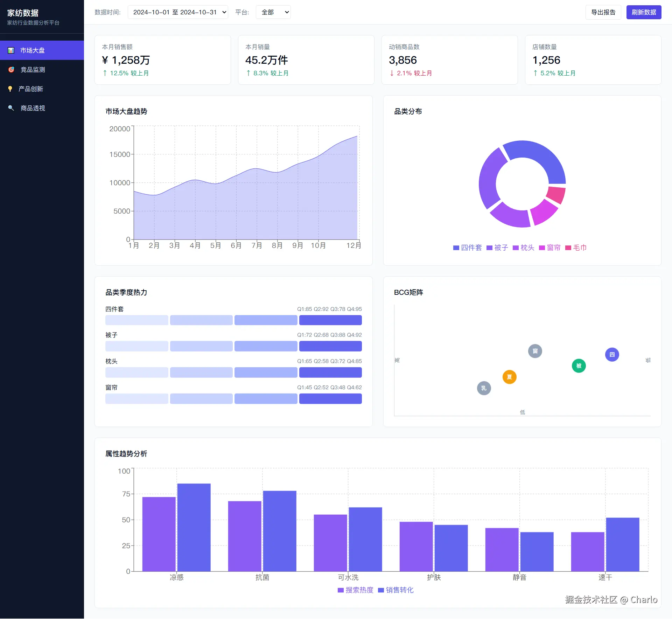Click the orange 夏 bubble in BCG matrix
Screen dimensions: 672x619
tap(509, 377)
